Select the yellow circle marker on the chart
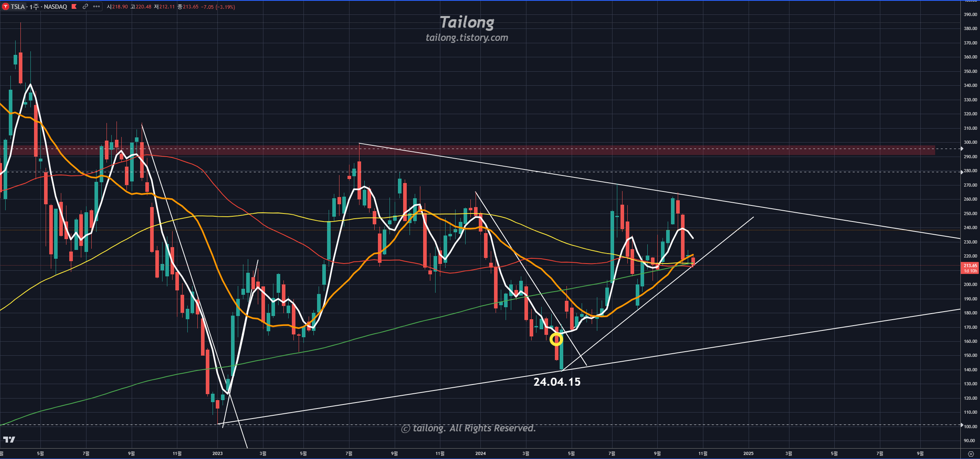This screenshot has height=459, width=980. [x=556, y=340]
